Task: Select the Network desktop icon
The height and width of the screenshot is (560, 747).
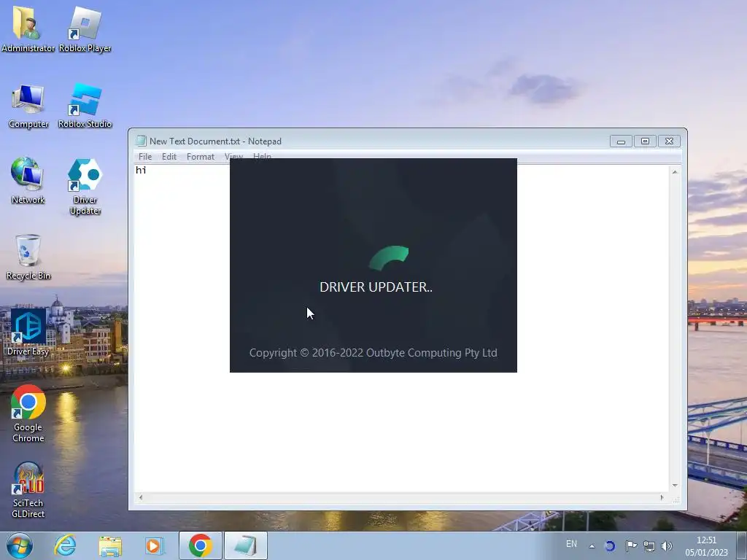Action: 28,181
